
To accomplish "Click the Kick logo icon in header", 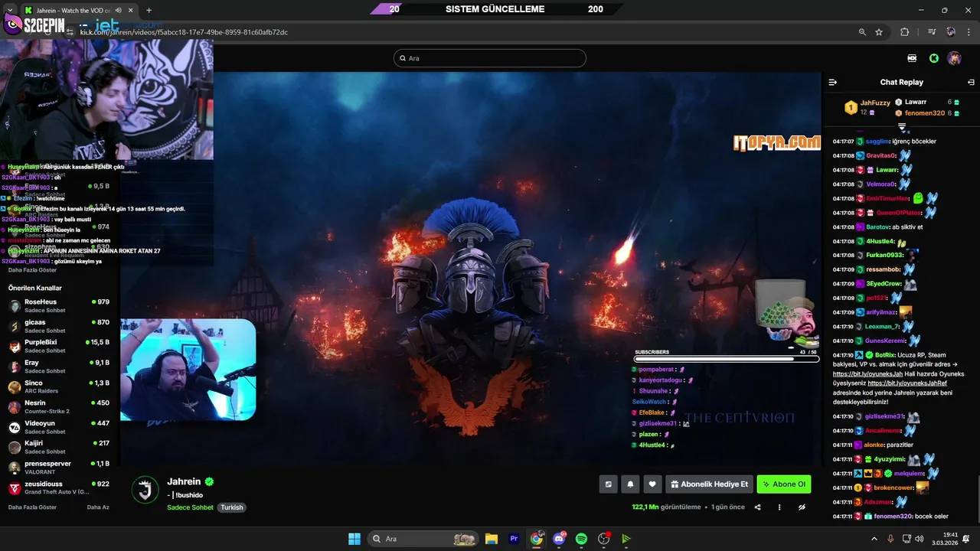I will [x=934, y=58].
